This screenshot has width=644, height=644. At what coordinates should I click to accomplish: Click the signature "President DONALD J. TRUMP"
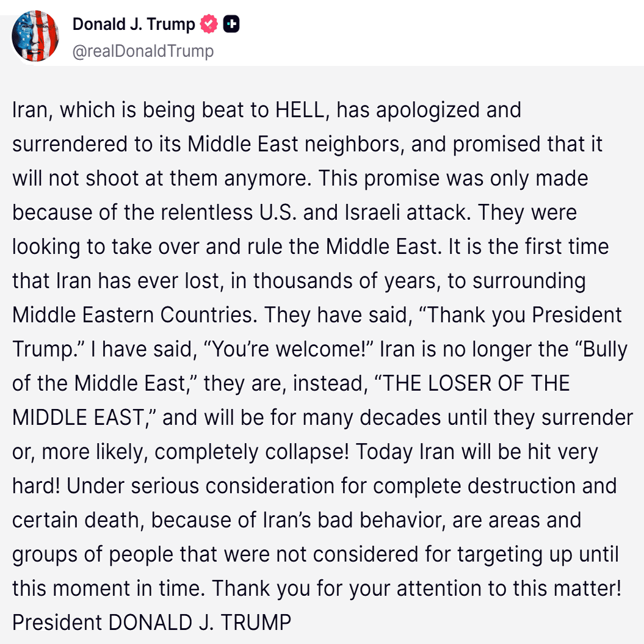click(151, 622)
